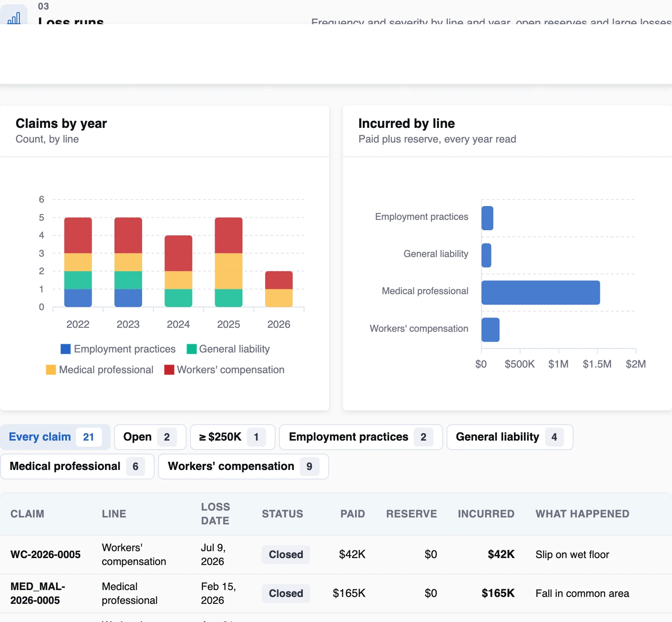This screenshot has height=622, width=672.
Task: Click the CLAIM column header
Action: [27, 514]
